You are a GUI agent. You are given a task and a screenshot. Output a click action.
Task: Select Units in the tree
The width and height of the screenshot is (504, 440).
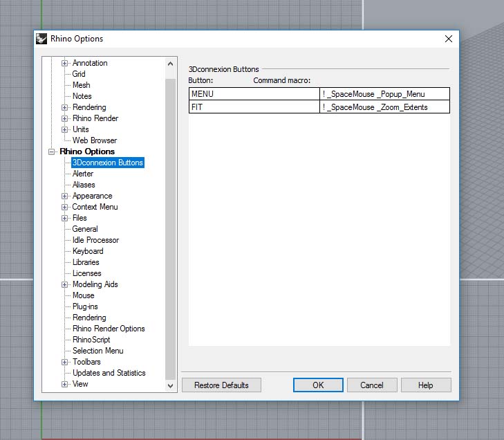(x=81, y=129)
